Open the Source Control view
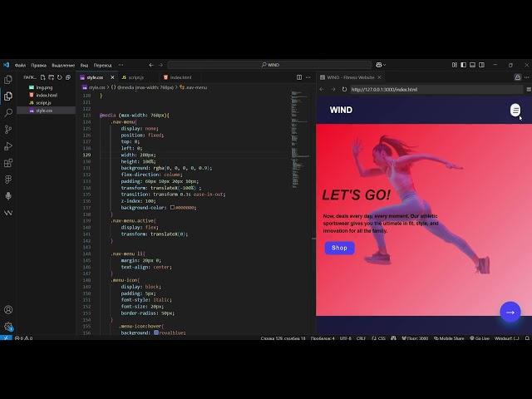This screenshot has width=532, height=399. (8, 130)
